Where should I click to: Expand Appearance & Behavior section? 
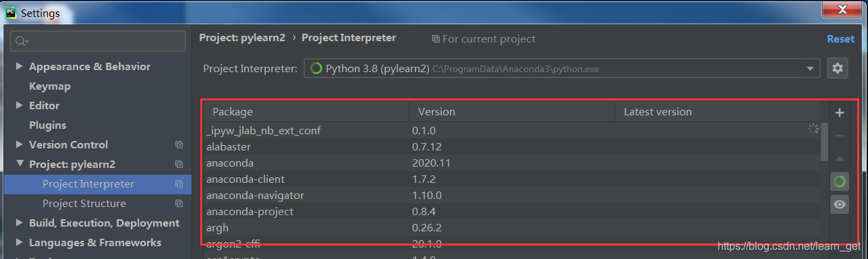click(19, 66)
